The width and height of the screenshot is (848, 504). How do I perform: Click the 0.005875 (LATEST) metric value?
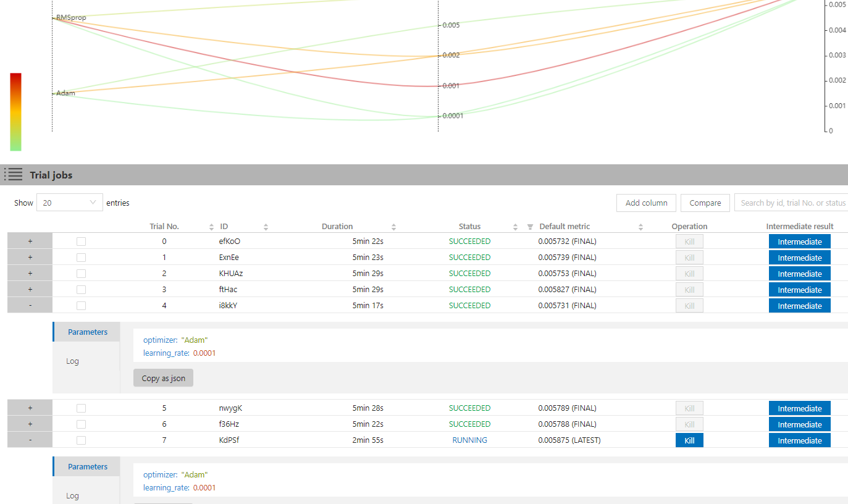coord(569,440)
